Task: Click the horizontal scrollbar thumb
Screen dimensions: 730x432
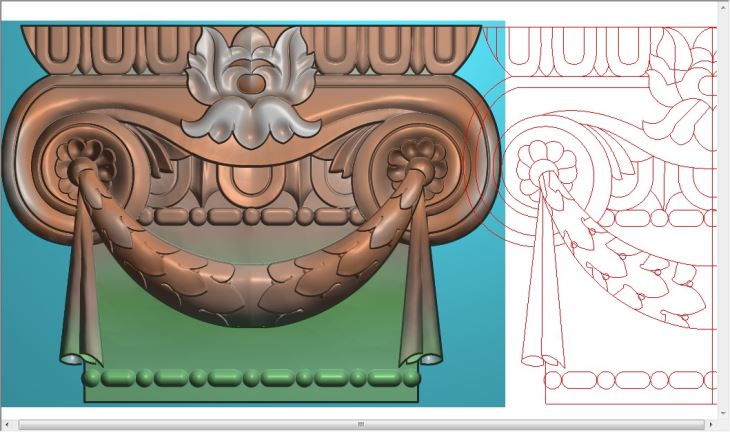Action: click(x=360, y=424)
